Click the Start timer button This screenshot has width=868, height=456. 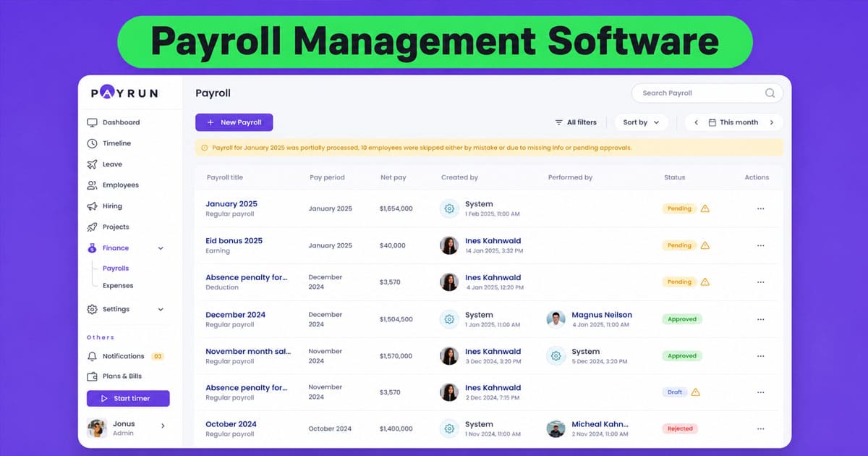[128, 399]
